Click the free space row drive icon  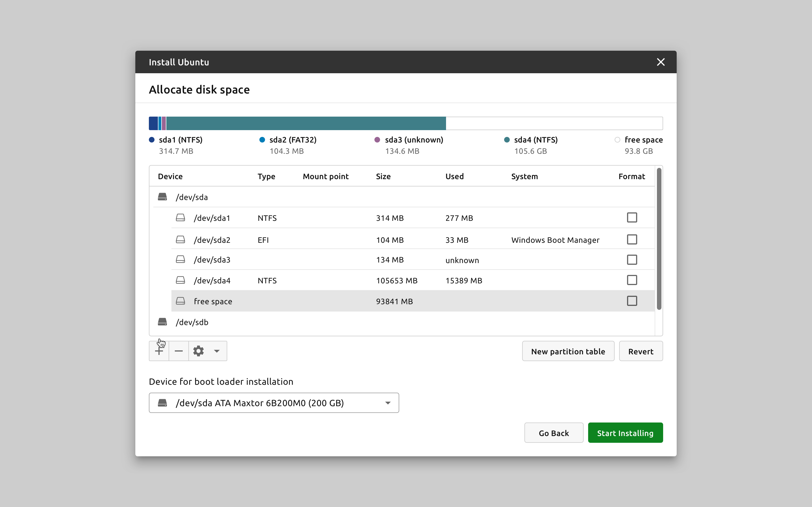[180, 301]
